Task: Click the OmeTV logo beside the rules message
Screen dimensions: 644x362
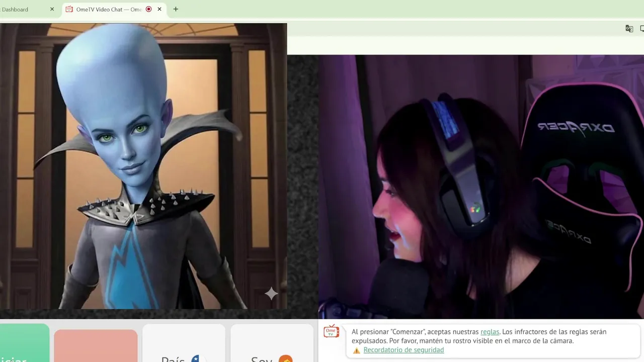Action: coord(331,331)
